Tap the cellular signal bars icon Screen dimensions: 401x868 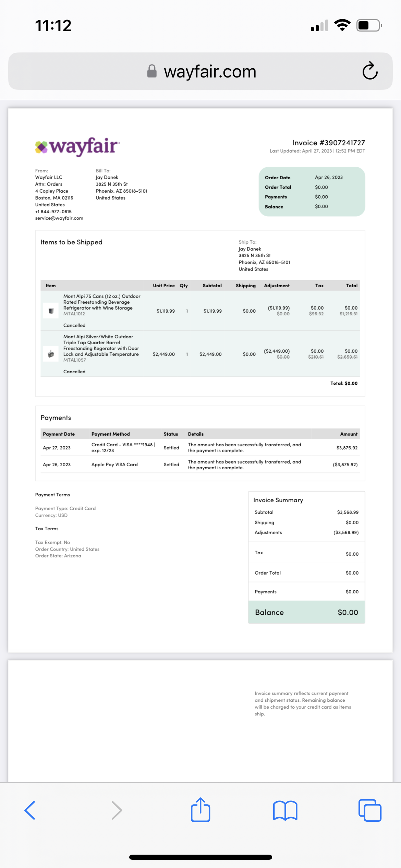[319, 26]
